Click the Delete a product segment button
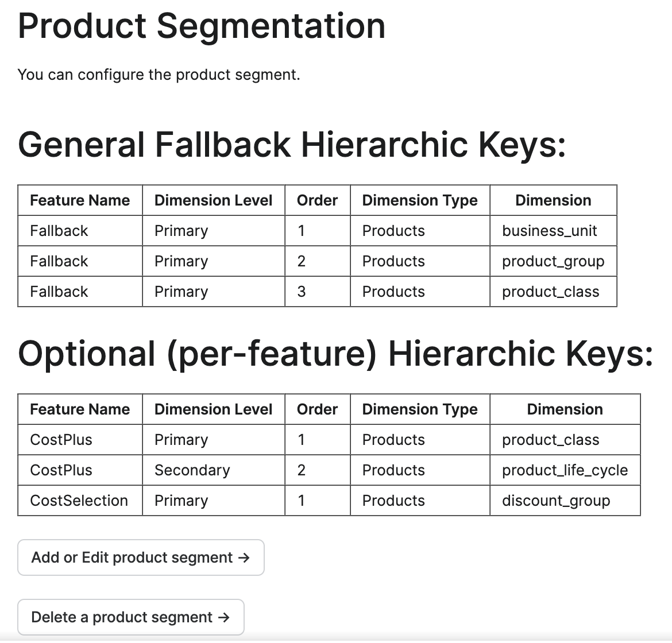672x643 pixels. click(131, 617)
